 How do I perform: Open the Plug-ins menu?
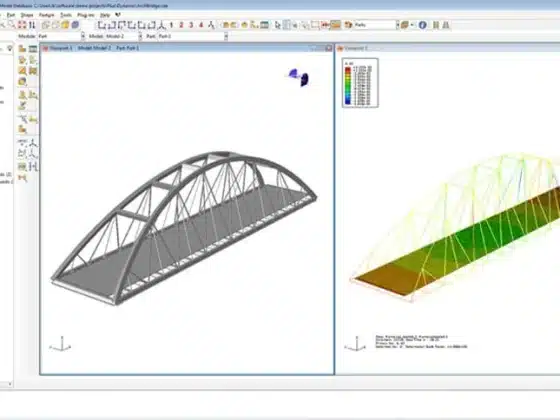[86, 15]
